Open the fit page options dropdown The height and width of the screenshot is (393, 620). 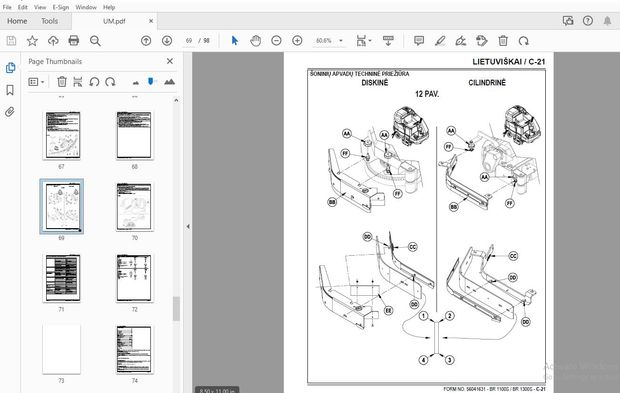364,40
